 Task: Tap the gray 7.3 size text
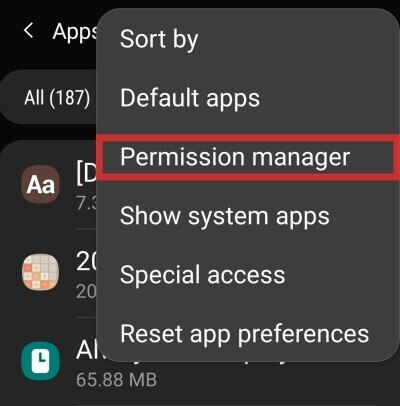pos(86,203)
